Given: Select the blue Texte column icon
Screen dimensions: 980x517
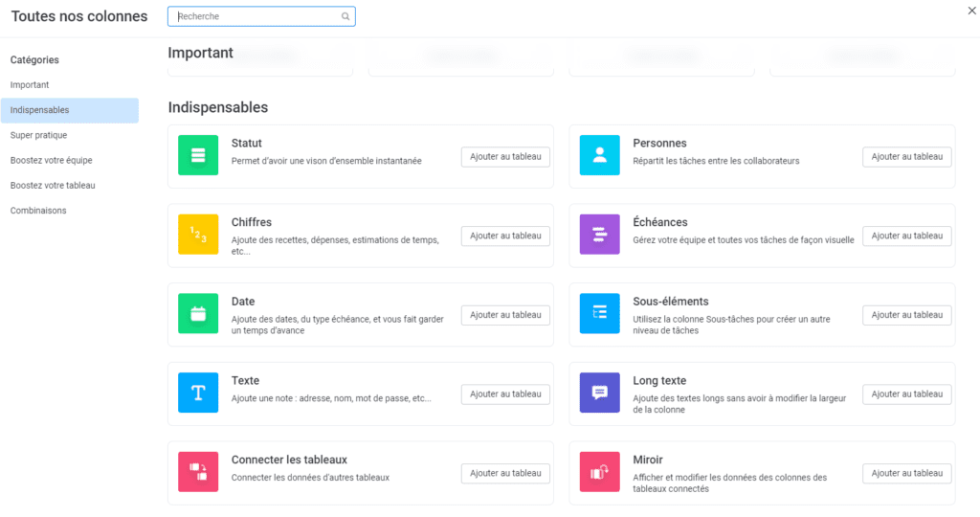Looking at the screenshot, I should (x=198, y=393).
